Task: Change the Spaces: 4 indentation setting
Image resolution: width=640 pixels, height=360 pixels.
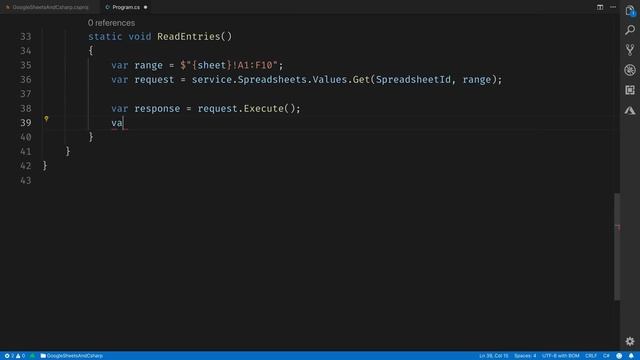Action: pyautogui.click(x=525, y=356)
